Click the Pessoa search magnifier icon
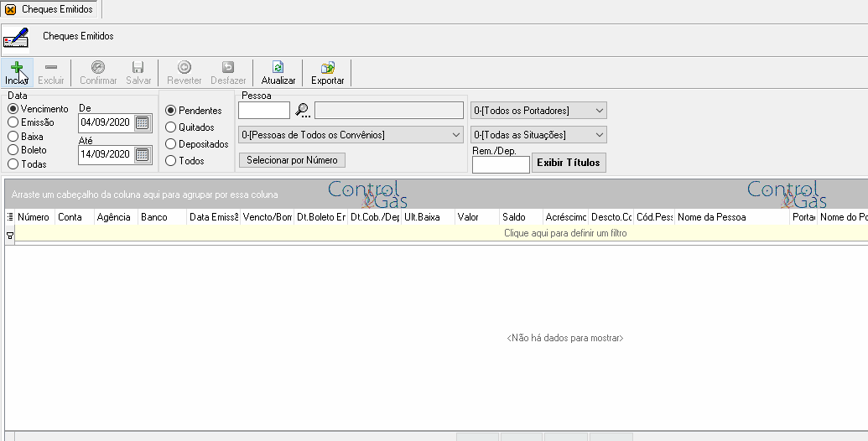This screenshot has width=868, height=441. [x=302, y=111]
